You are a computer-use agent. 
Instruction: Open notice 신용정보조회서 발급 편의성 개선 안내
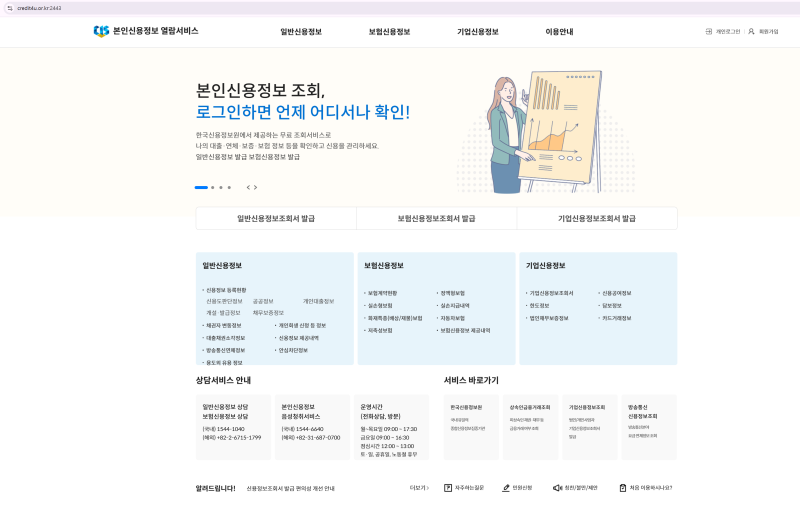290,489
